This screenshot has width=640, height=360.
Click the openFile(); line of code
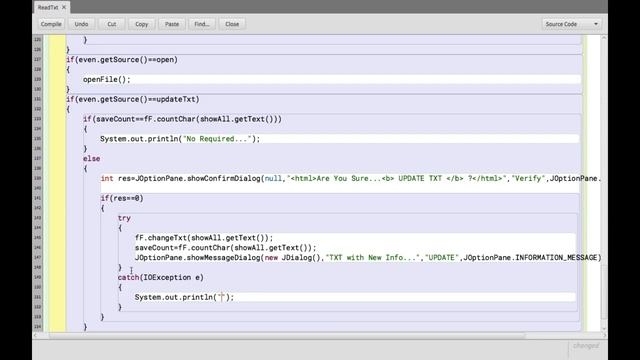107,80
